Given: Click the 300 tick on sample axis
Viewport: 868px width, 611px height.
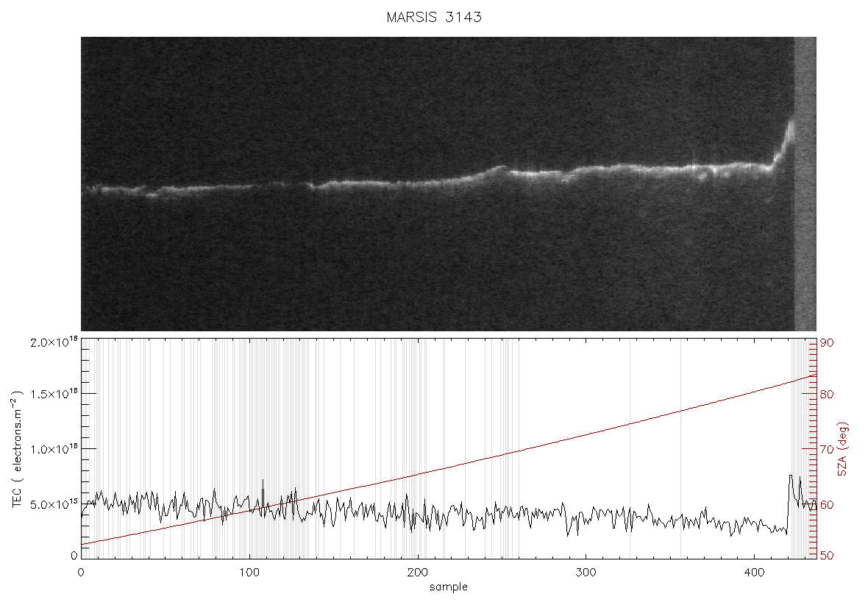Looking at the screenshot, I should pos(586,572).
